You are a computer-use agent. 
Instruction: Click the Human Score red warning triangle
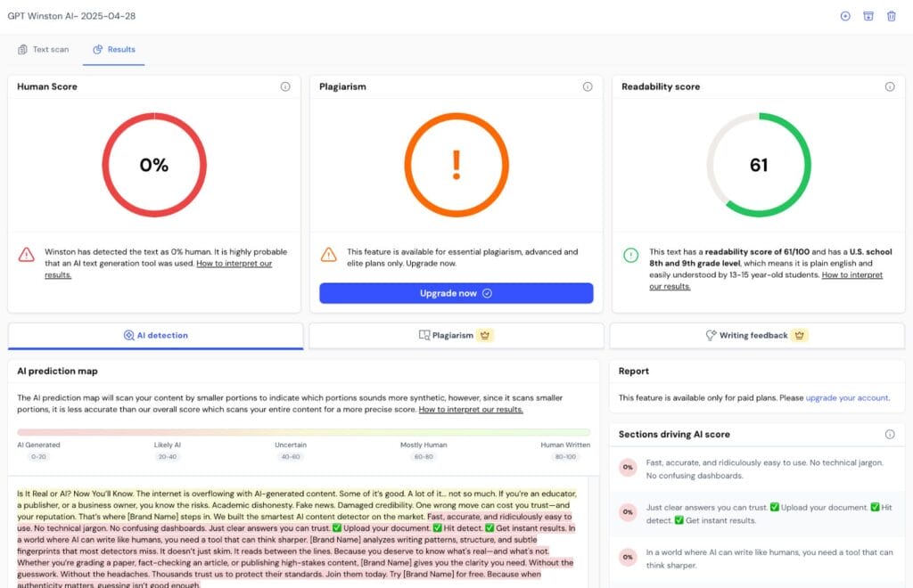(26, 255)
